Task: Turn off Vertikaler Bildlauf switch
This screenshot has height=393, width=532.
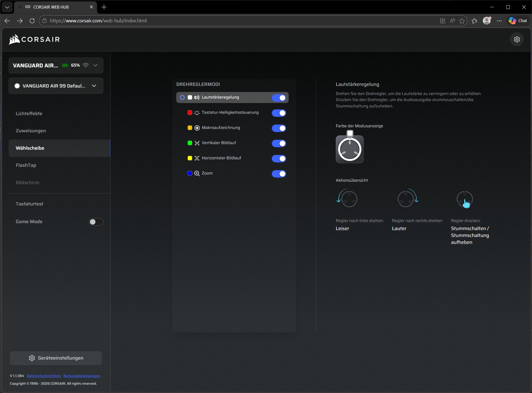Action: point(279,143)
